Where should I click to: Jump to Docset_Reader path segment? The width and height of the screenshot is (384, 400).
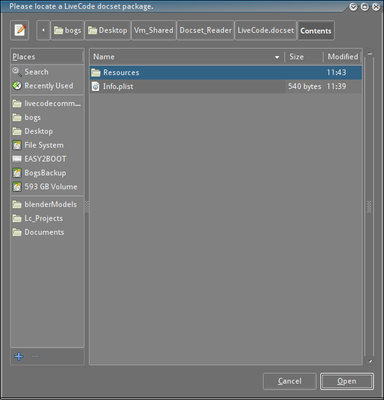[205, 30]
